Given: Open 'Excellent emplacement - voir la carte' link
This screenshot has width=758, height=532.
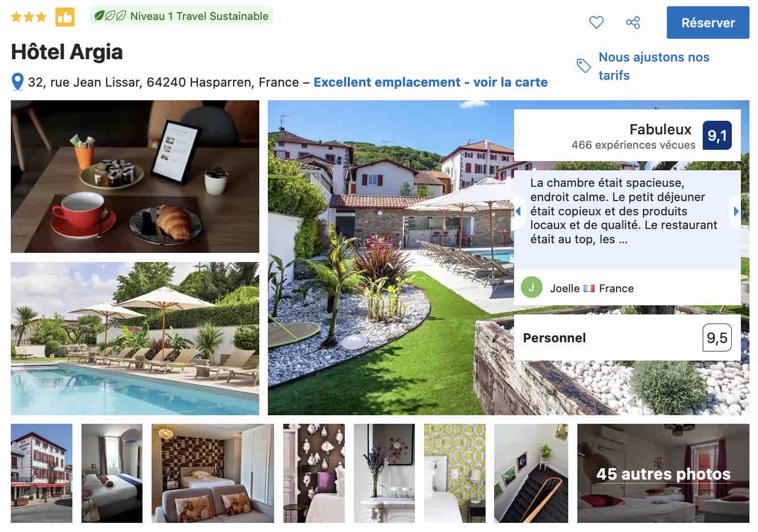Looking at the screenshot, I should 430,82.
